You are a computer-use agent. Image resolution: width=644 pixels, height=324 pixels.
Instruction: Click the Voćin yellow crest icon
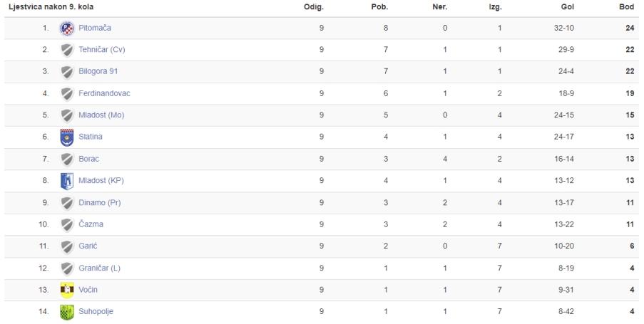(67, 290)
